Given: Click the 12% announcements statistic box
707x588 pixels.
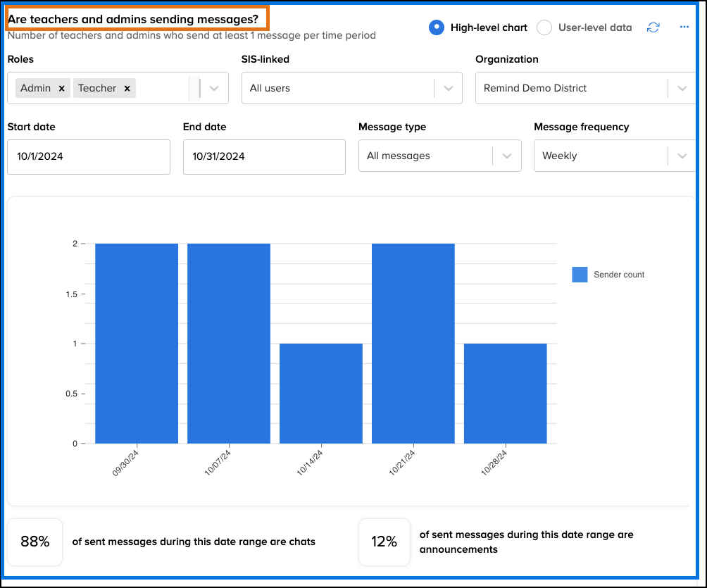Looking at the screenshot, I should coord(384,542).
